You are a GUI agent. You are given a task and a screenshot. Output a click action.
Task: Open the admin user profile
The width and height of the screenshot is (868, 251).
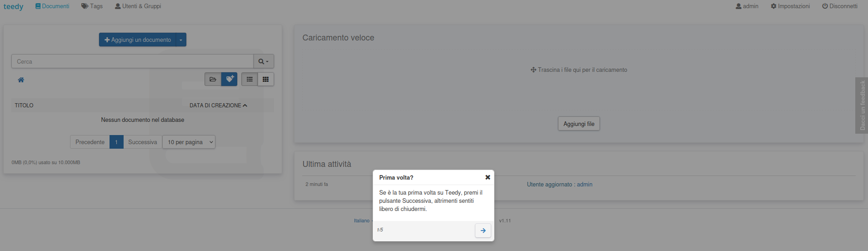[x=747, y=6]
